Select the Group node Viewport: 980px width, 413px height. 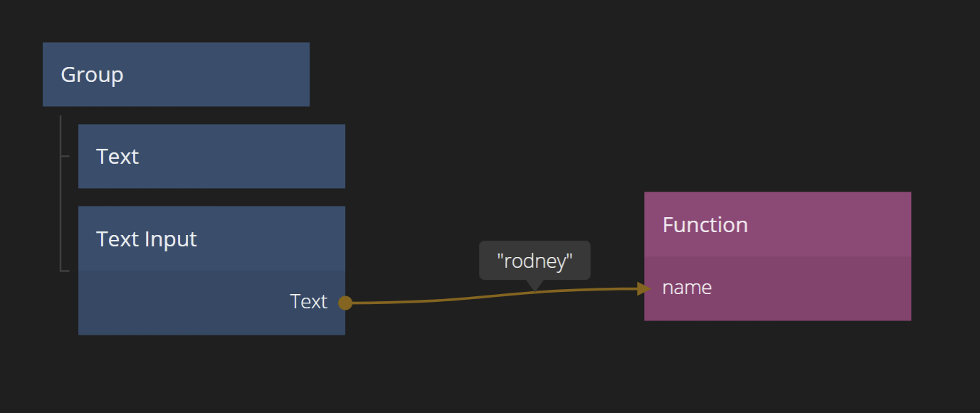(x=176, y=74)
